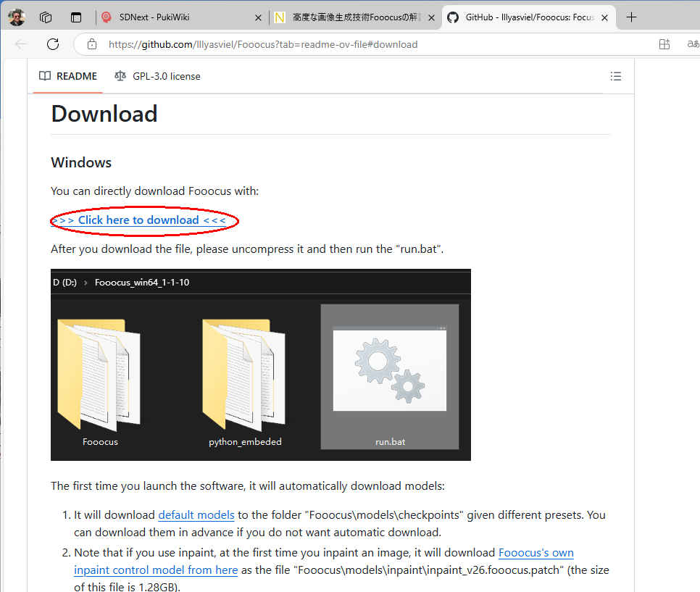Screen dimensions: 700x592
Task: Click the read aloud icon in address bar
Action: [692, 44]
